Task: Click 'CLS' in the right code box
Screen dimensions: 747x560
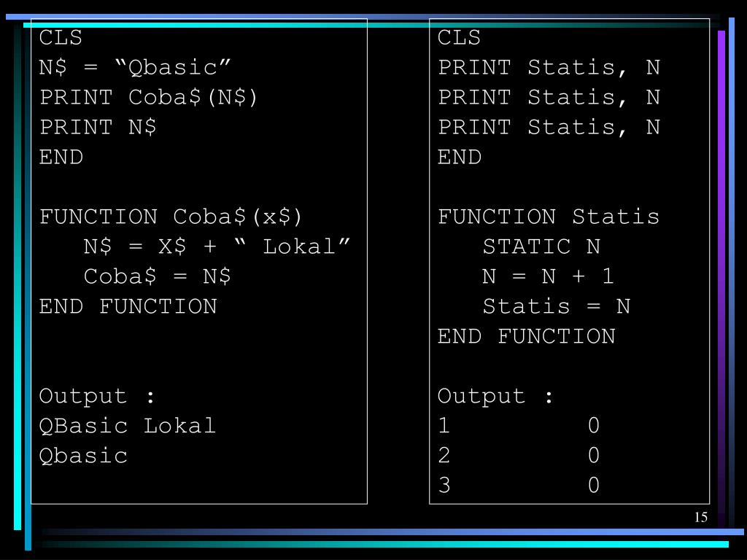Action: pyautogui.click(x=459, y=38)
